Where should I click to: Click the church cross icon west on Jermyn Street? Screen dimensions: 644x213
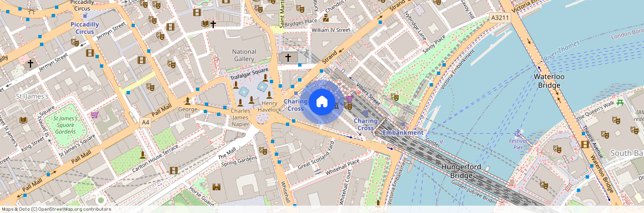click(x=30, y=64)
